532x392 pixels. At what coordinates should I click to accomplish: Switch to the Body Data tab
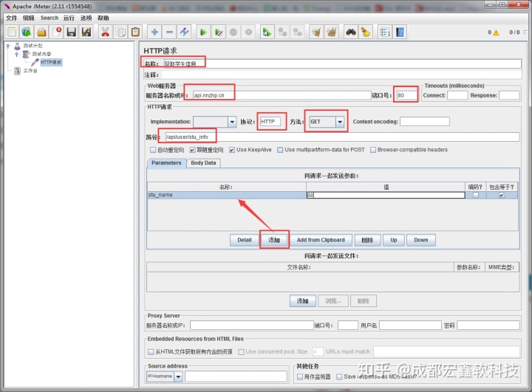click(x=204, y=163)
